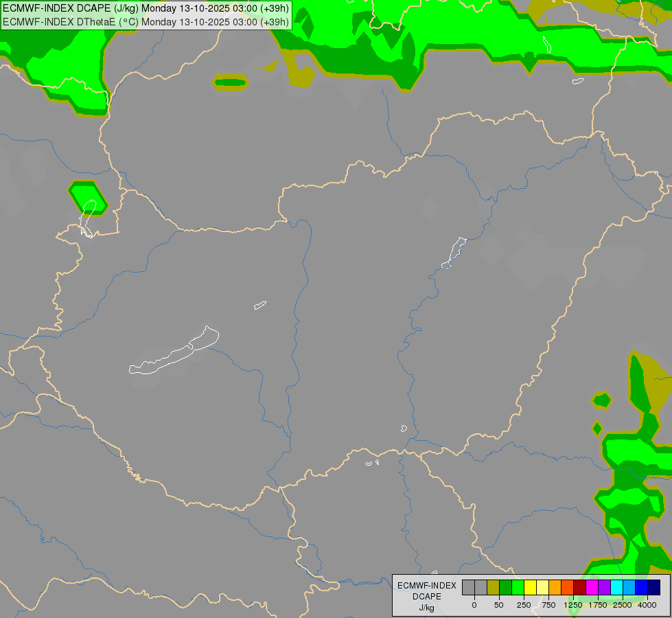672x618 pixels.
Task: Click the legend value label 250
Action: pos(524,605)
